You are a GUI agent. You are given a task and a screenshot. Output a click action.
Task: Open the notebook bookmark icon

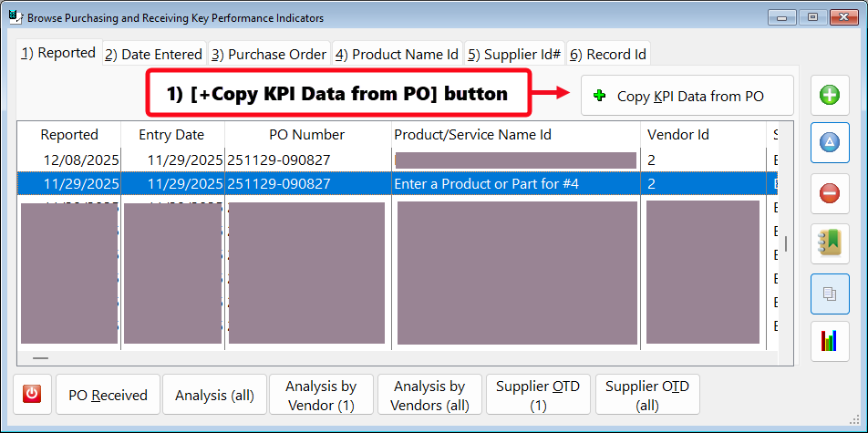[830, 243]
